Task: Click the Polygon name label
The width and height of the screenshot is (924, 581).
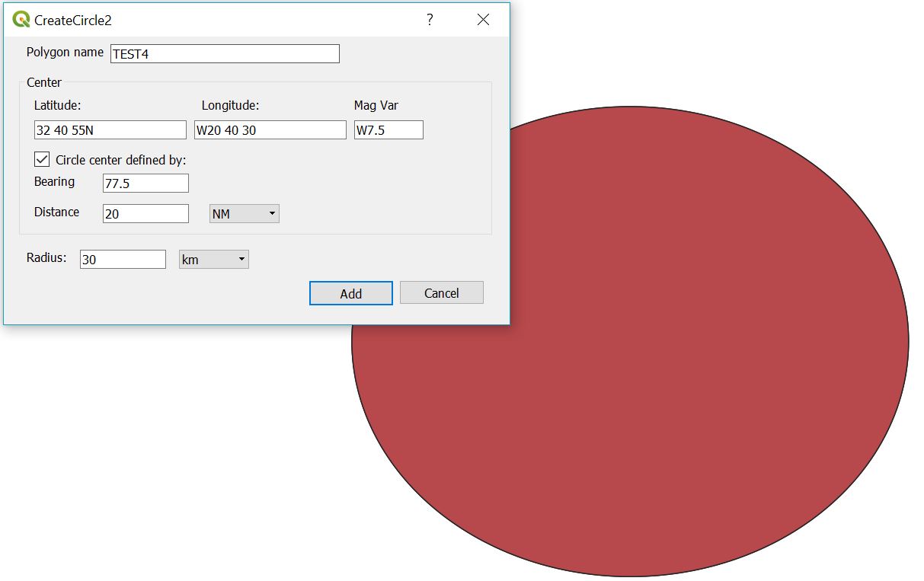Action: tap(65, 53)
